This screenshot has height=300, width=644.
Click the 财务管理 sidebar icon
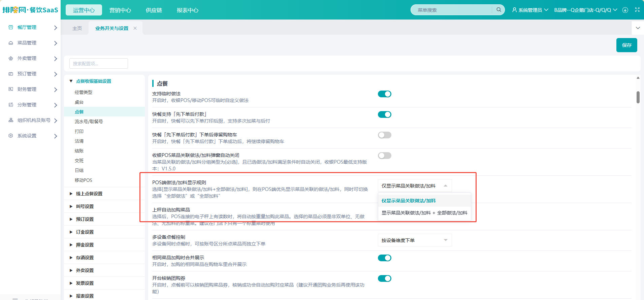tap(11, 89)
